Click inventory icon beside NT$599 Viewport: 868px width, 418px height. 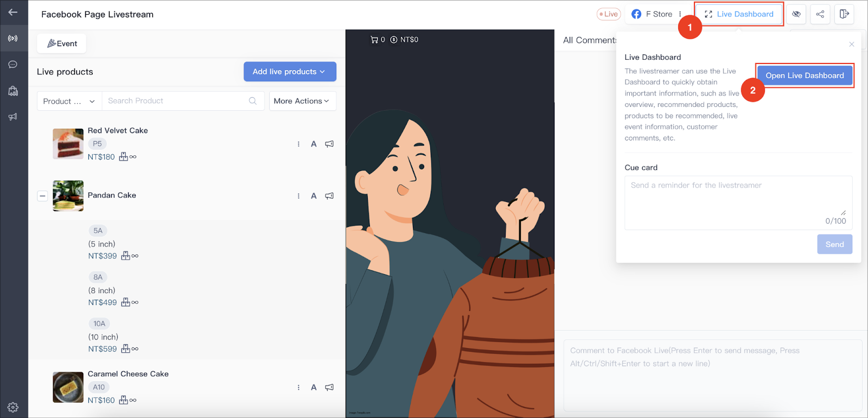(125, 349)
